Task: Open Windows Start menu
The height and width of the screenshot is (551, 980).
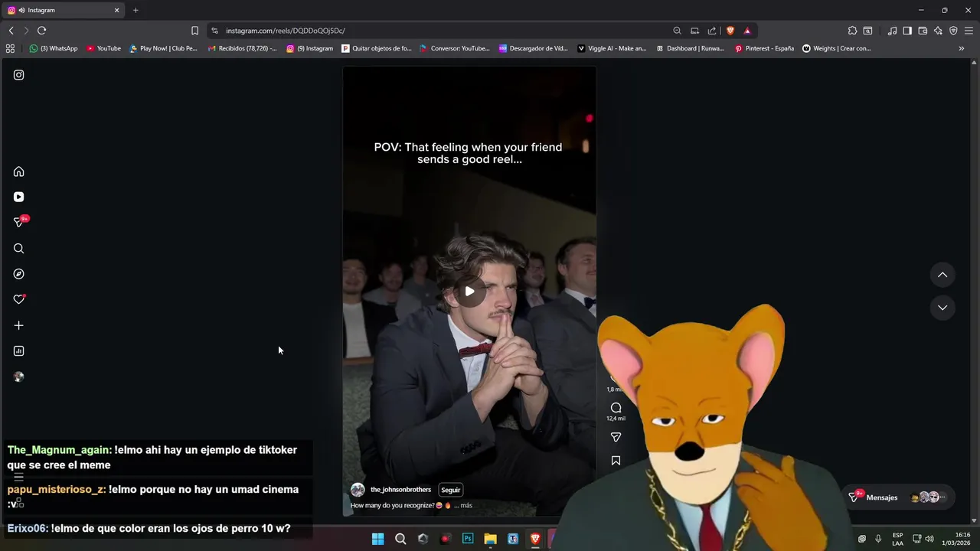Action: 377,539
